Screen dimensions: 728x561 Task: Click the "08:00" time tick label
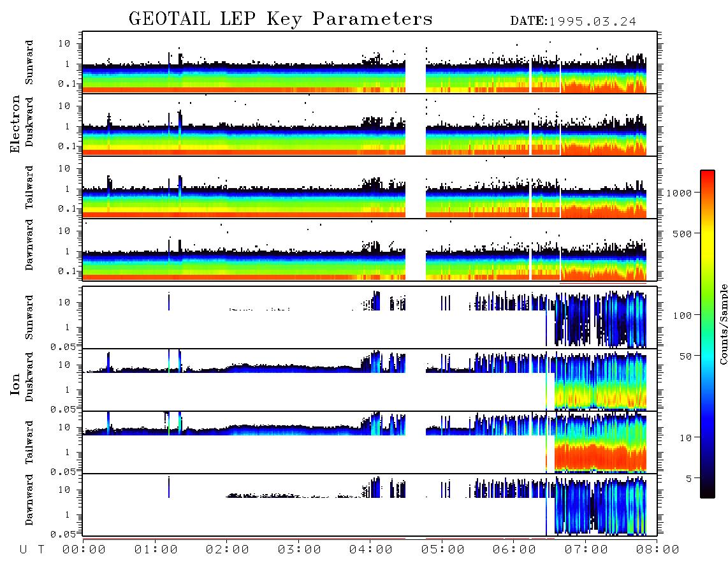(x=658, y=550)
